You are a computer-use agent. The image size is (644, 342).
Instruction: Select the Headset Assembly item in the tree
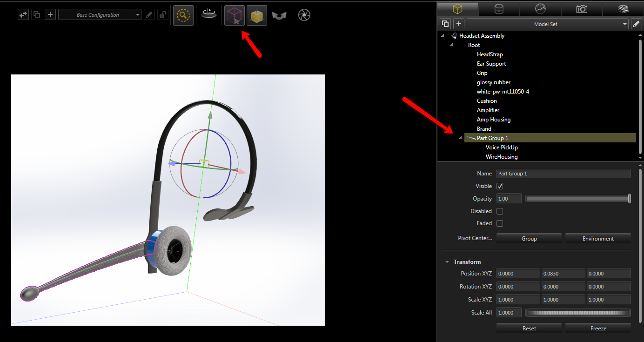point(482,36)
